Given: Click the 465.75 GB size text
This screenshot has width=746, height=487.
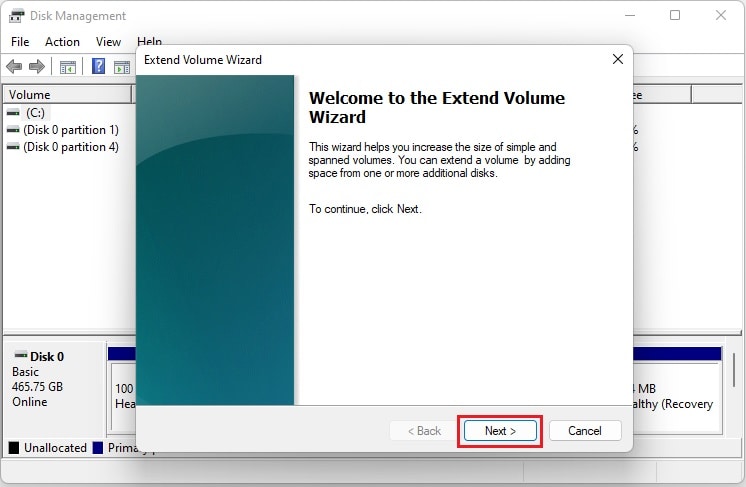Looking at the screenshot, I should 37,387.
